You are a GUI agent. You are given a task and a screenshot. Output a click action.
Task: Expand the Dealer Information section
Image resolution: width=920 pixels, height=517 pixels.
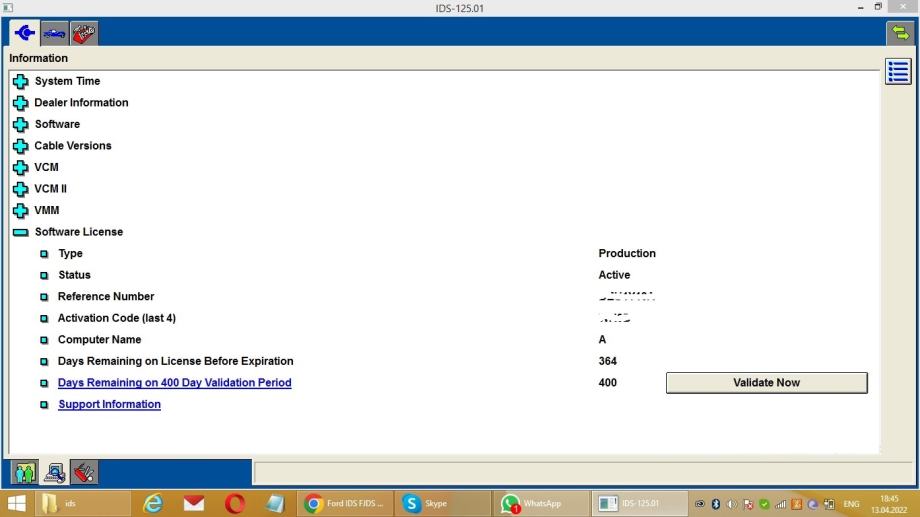[x=21, y=103]
